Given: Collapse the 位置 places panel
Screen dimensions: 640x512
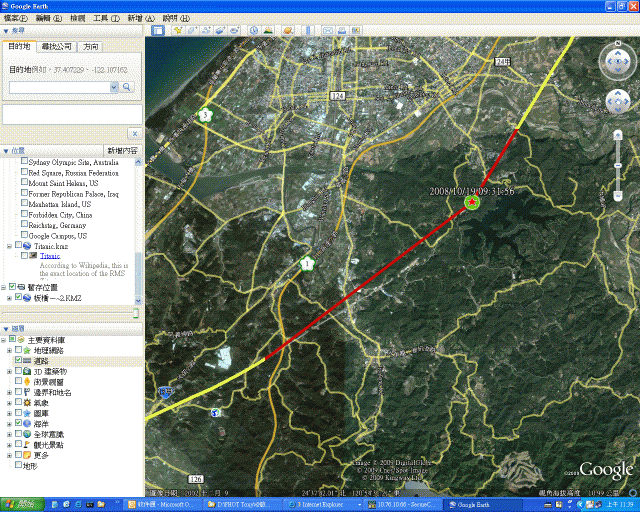Looking at the screenshot, I should 6,151.
